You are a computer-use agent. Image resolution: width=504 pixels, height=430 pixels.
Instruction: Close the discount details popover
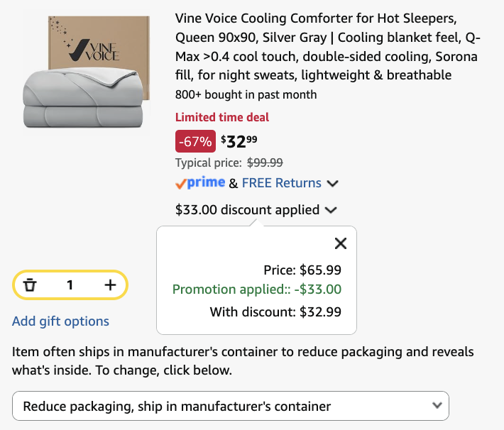(x=341, y=243)
